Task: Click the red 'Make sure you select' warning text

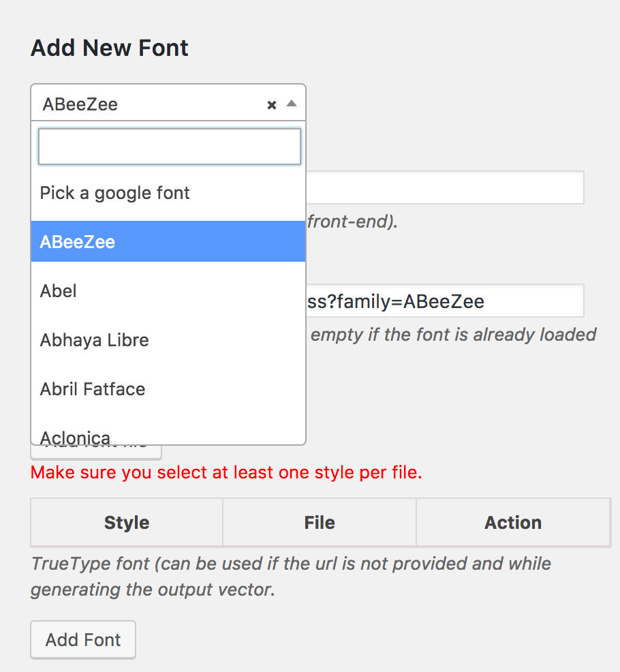Action: click(226, 473)
